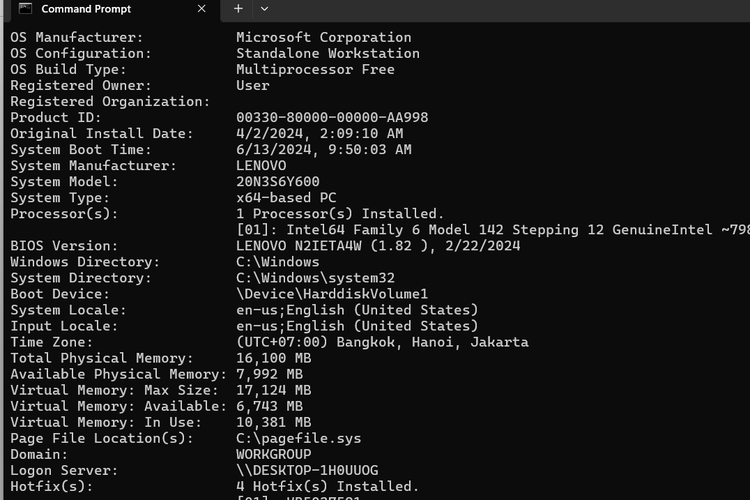750x500 pixels.
Task: Click the System Directory C:\Windows\system32 value
Action: 316,278
